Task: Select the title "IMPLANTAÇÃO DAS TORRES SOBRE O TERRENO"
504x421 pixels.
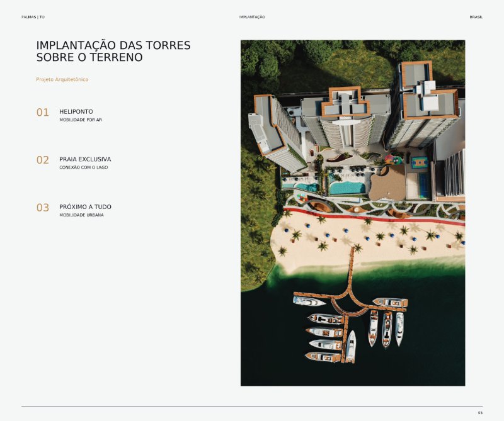Action: pyautogui.click(x=113, y=52)
